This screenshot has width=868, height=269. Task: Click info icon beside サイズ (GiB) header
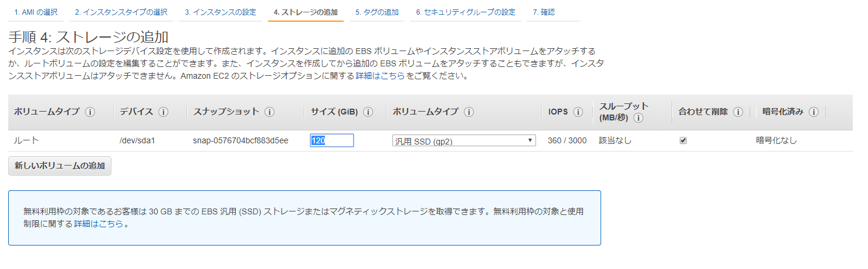coord(368,112)
